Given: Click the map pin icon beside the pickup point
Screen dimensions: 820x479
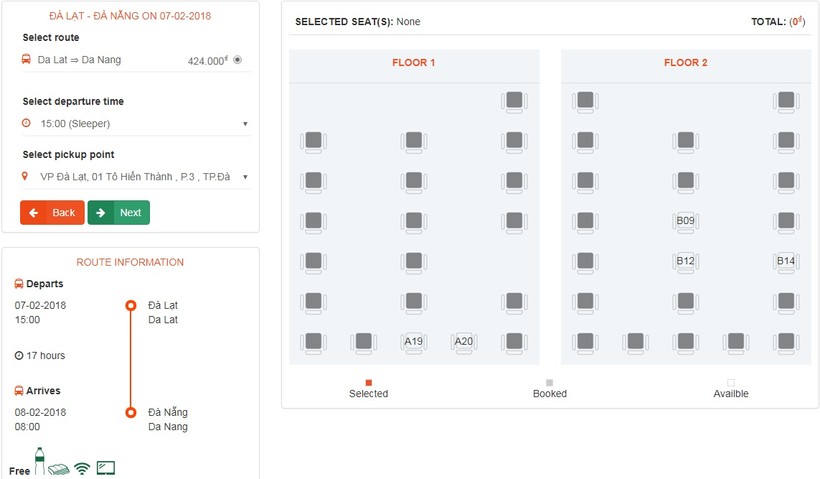Looking at the screenshot, I should click(25, 176).
